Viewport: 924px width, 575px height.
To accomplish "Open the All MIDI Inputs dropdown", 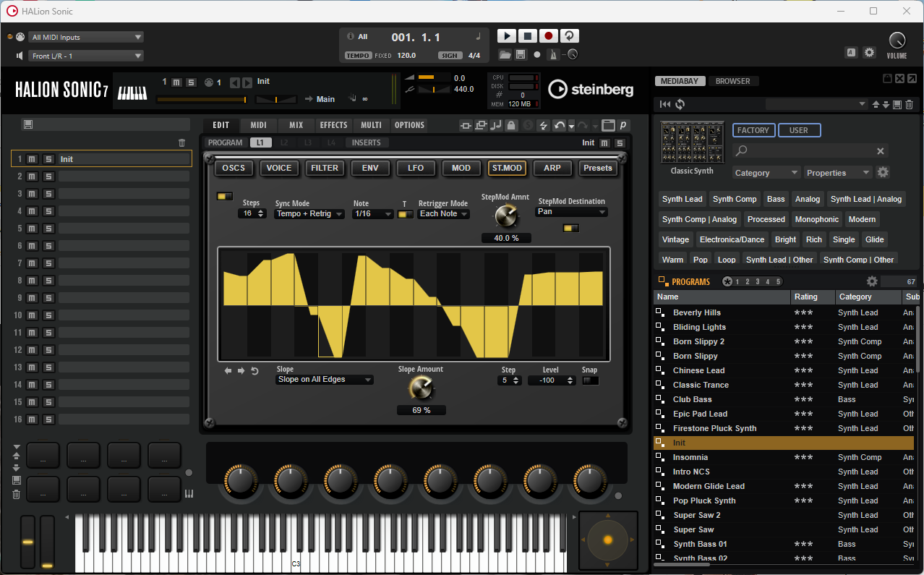I will point(87,37).
